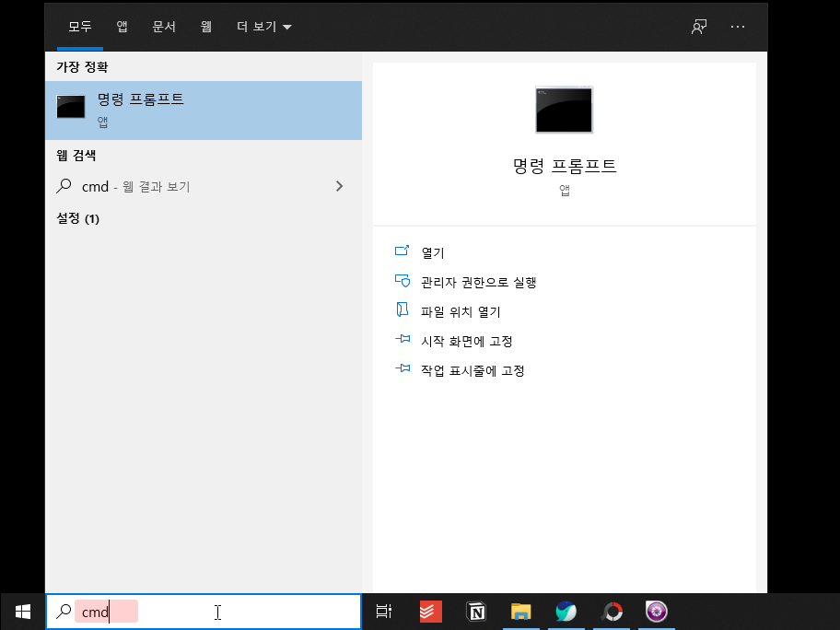The image size is (840, 630).
Task: Open the red circular app taskbar icon
Action: [x=612, y=612]
